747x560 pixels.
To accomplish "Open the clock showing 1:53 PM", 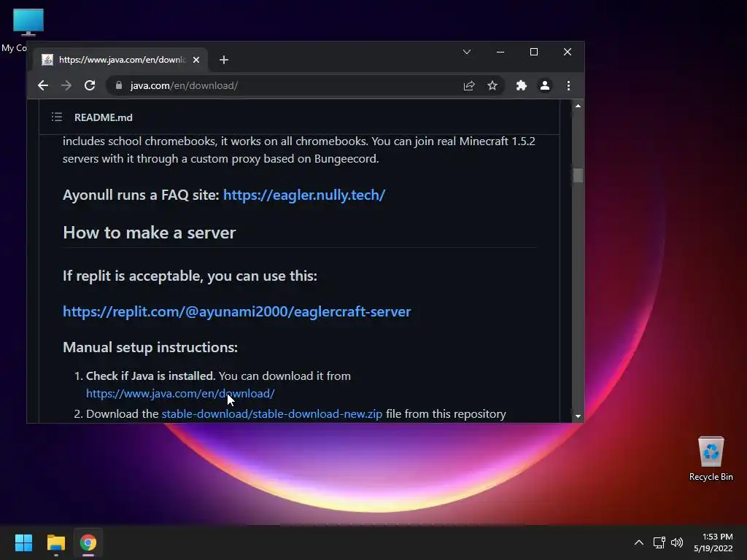I will click(713, 542).
